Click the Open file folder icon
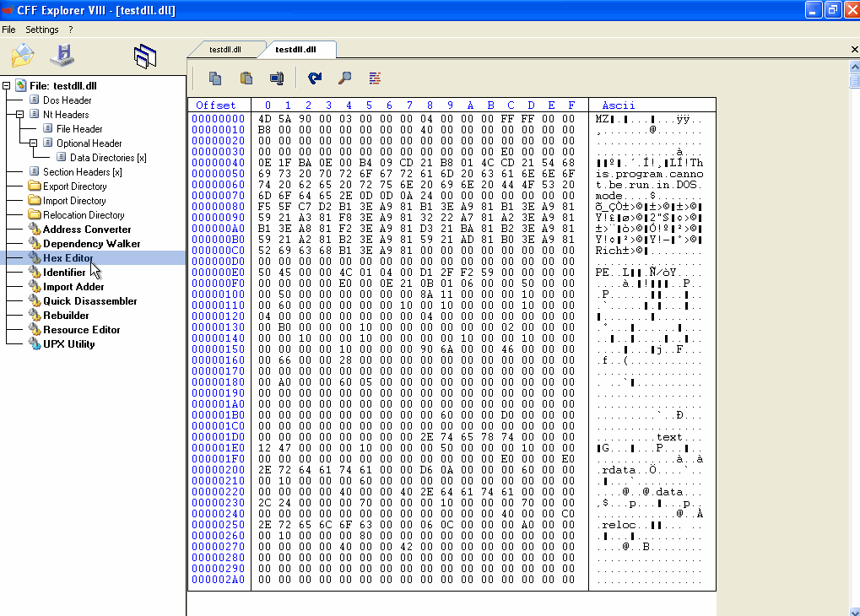 coord(23,56)
